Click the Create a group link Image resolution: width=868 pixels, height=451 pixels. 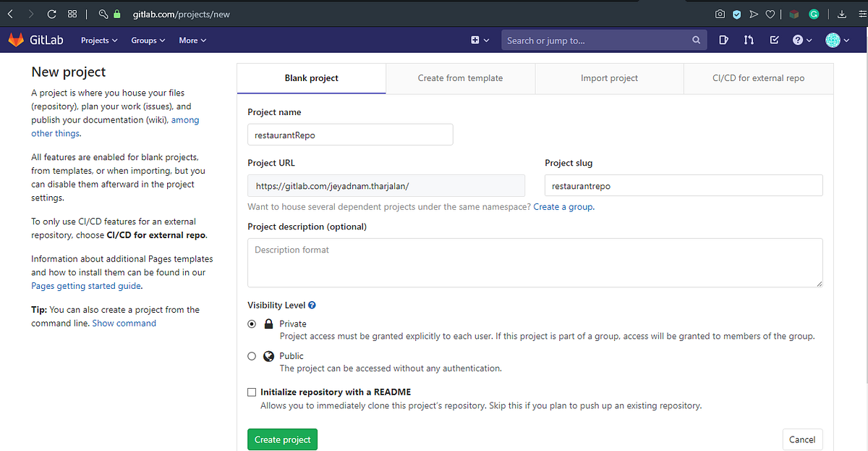click(563, 206)
